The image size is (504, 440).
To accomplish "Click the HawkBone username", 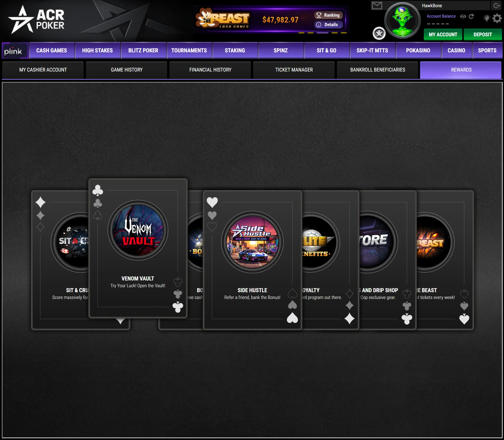I will [x=432, y=6].
